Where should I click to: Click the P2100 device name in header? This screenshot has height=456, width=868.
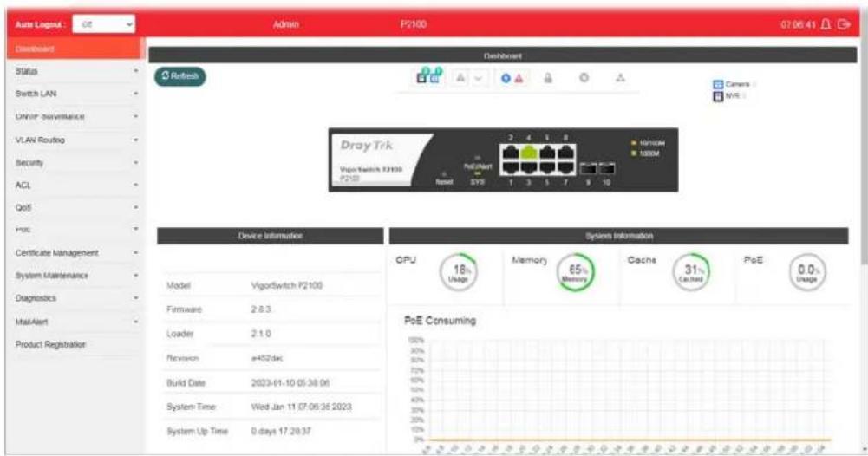[413, 24]
